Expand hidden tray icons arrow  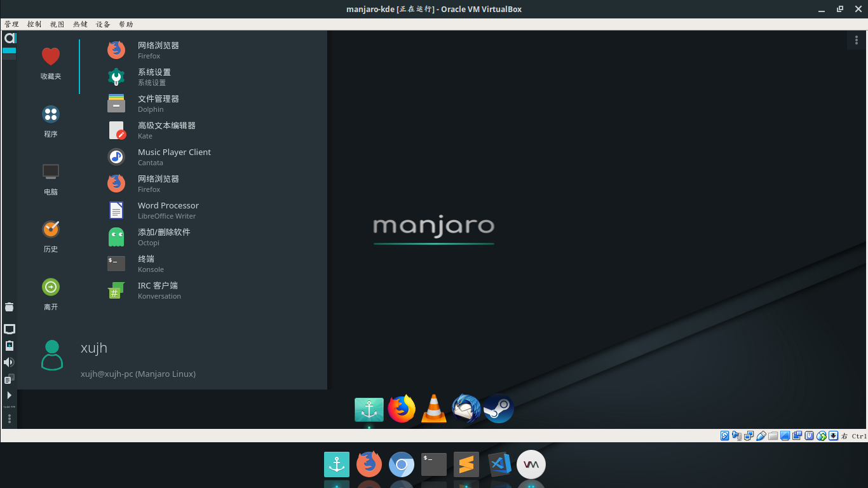coord(9,395)
